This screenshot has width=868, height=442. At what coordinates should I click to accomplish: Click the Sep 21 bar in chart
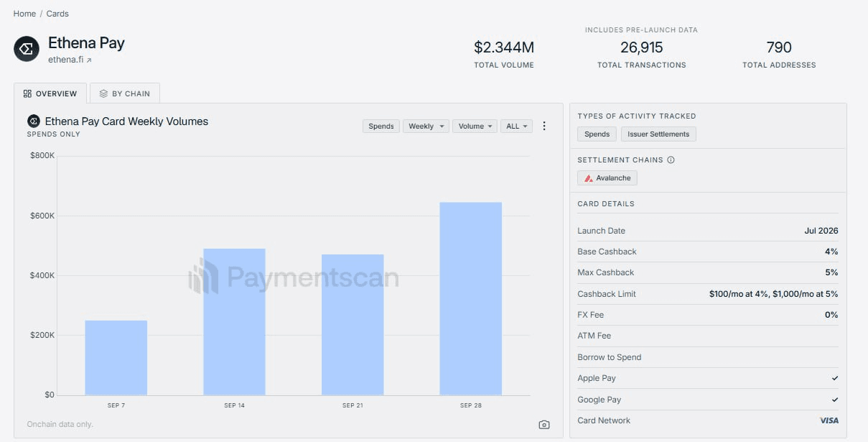click(353, 325)
